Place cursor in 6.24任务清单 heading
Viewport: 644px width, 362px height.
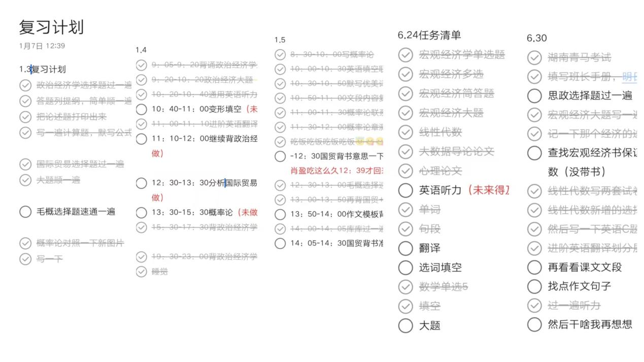[429, 35]
